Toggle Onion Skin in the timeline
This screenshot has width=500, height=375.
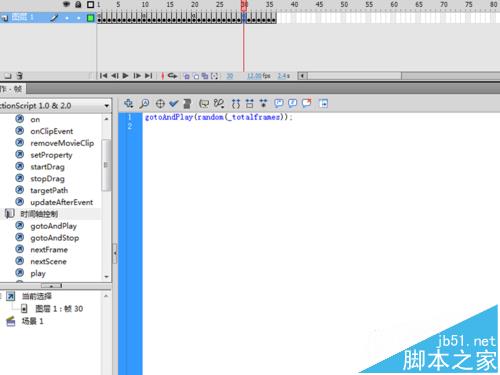click(x=187, y=76)
